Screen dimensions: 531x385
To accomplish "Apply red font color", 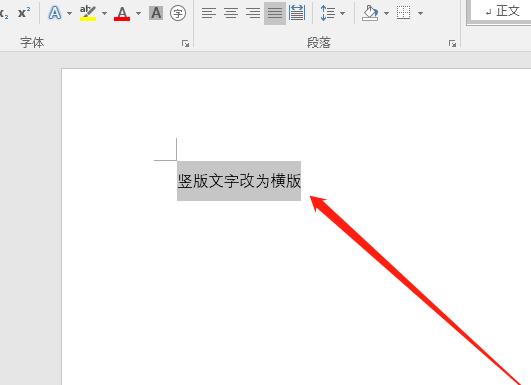I will point(122,13).
